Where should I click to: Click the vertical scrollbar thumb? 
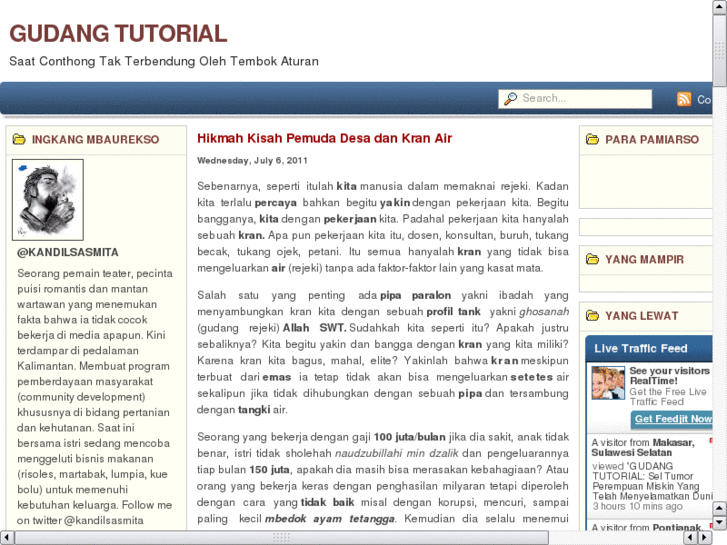tap(720, 50)
